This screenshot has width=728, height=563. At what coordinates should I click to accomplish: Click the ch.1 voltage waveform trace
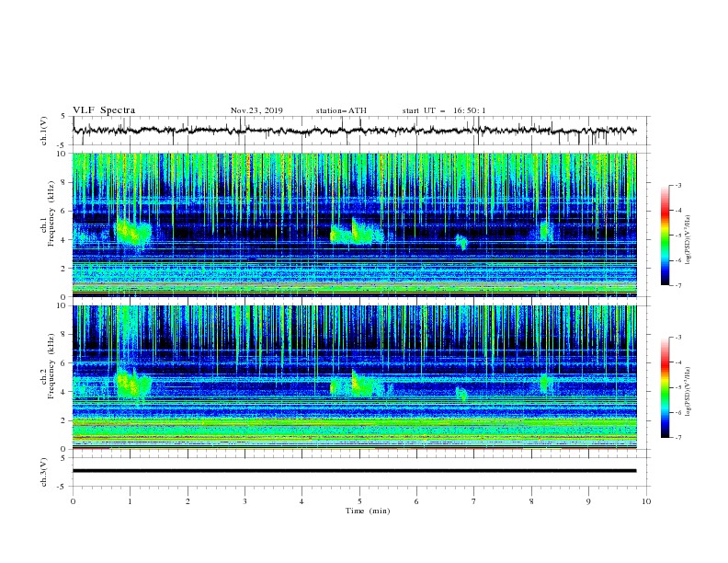[x=354, y=131]
